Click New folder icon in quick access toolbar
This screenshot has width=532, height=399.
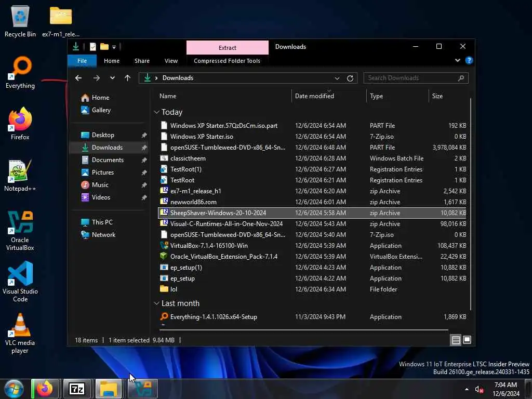(x=104, y=47)
